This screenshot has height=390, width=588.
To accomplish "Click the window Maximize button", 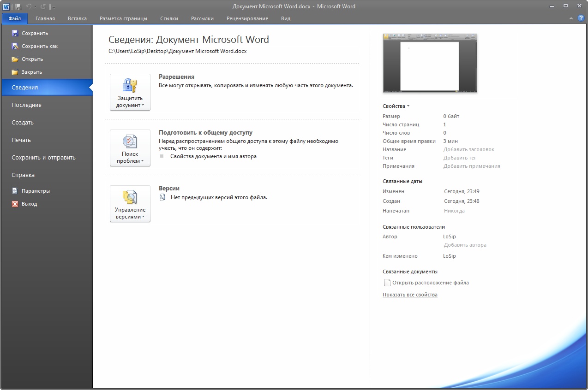I will tap(565, 6).
